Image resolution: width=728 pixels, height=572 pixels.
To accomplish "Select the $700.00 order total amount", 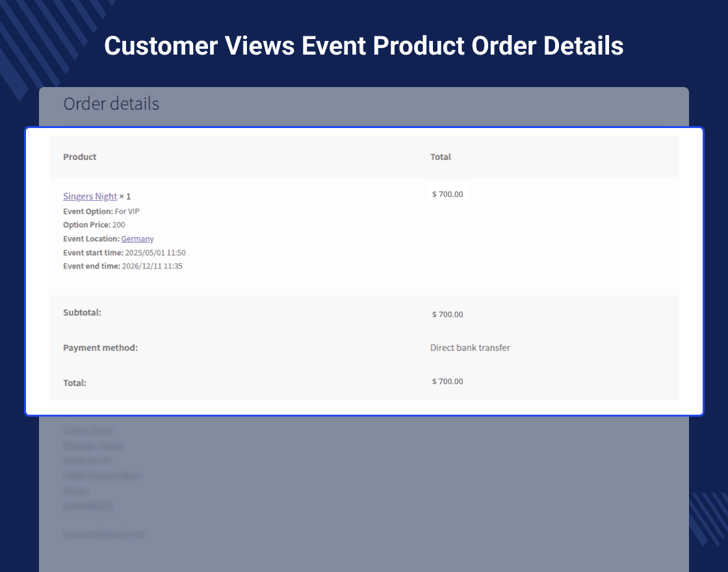I will [447, 382].
